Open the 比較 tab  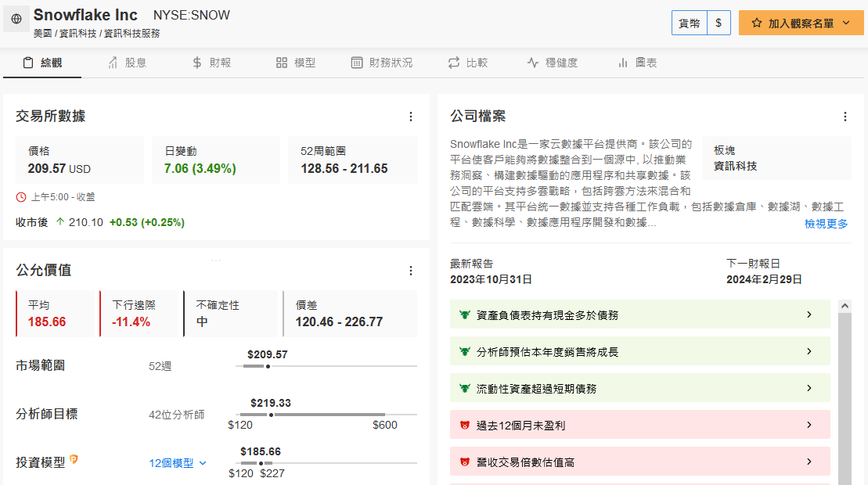click(x=468, y=63)
